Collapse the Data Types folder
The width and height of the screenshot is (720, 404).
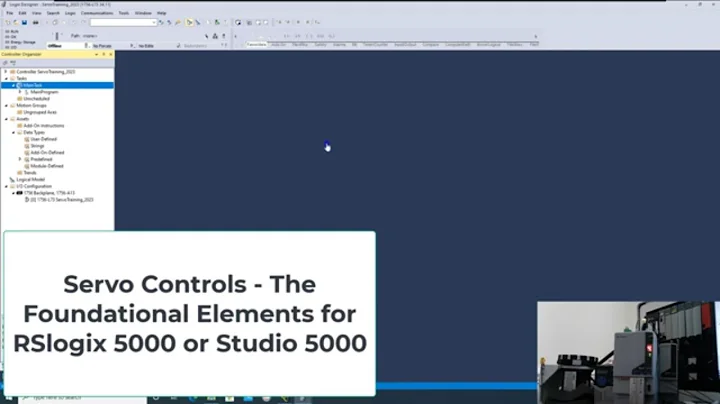pos(13,132)
